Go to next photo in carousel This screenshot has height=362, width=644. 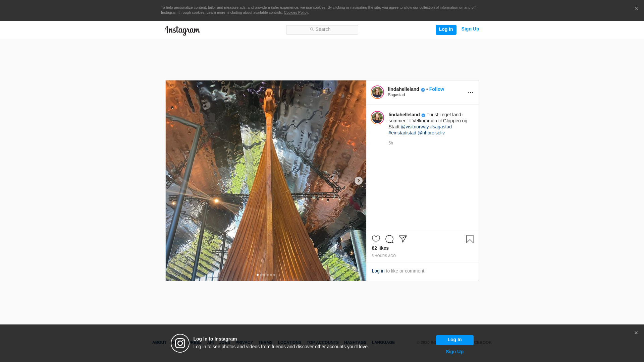click(x=358, y=181)
